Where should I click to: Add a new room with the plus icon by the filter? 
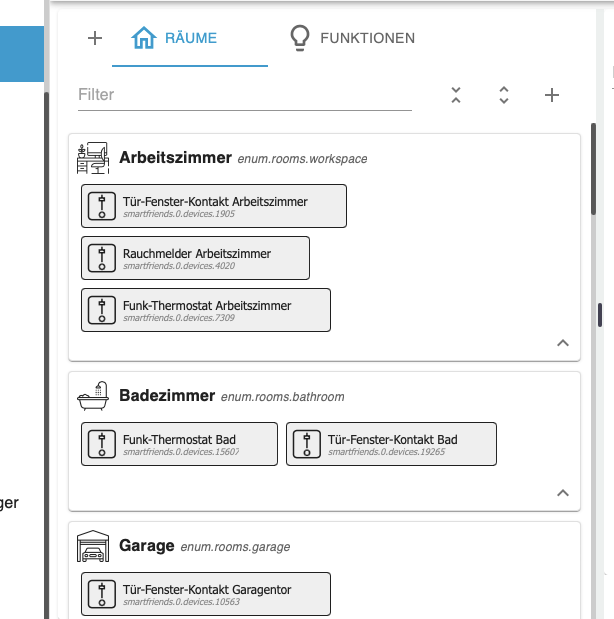click(x=552, y=95)
